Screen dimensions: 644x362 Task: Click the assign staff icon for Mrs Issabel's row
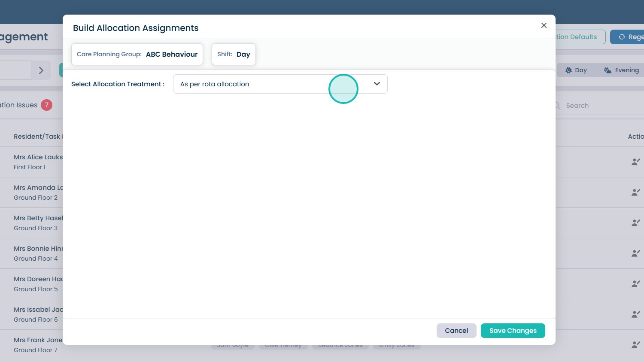pos(636,314)
